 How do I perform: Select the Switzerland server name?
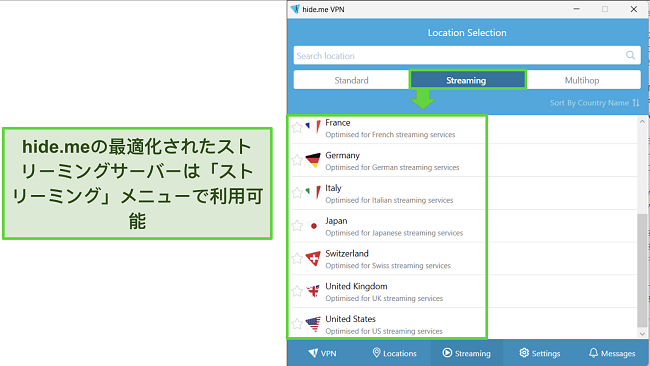click(347, 254)
